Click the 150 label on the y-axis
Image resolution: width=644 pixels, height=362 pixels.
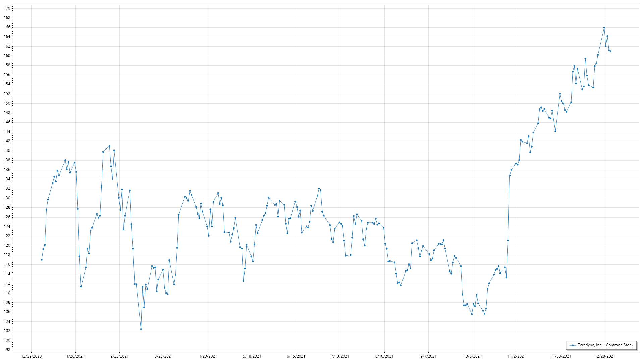(x=7, y=103)
